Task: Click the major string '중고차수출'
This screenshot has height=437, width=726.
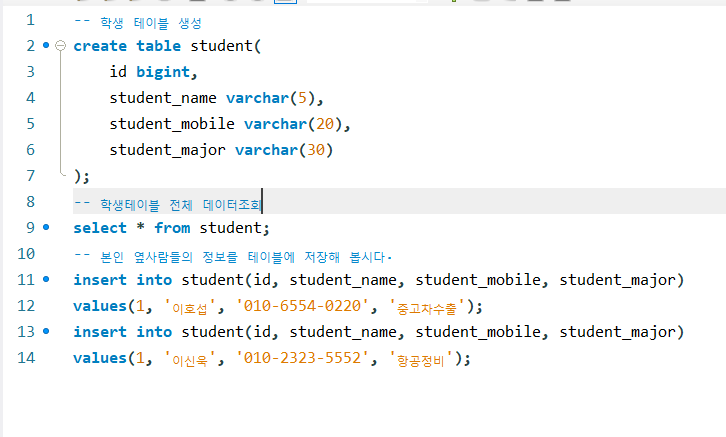Action: tap(427, 307)
